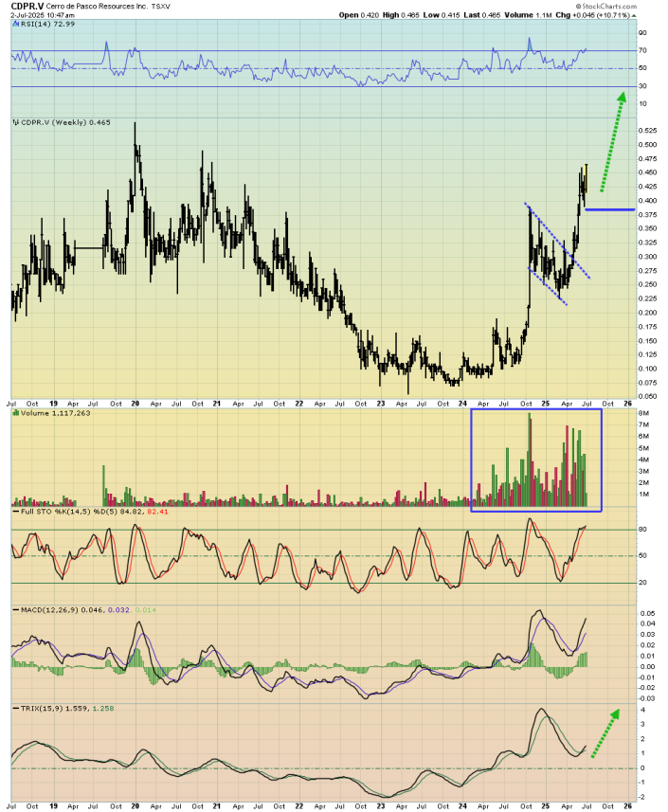Screen dimensions: 668x812
Task: Click the 0.075 price axis label
Action: pyautogui.click(x=647, y=382)
